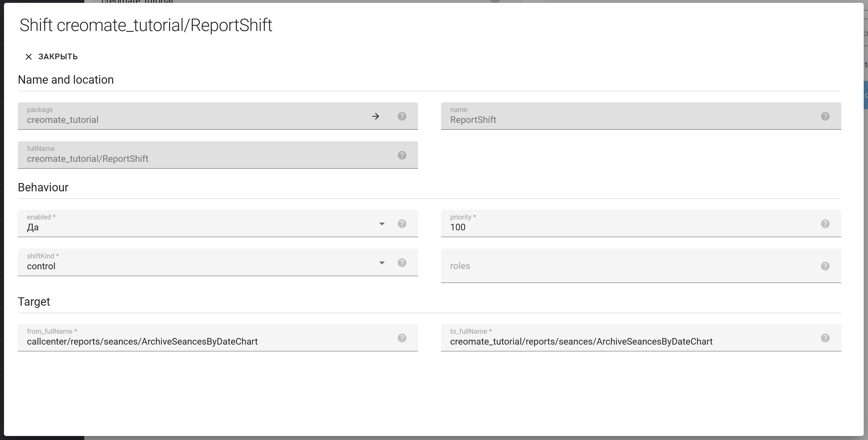Click help icon beside shiftKind dropdown
Screen dimensions: 868x440
tap(402, 263)
